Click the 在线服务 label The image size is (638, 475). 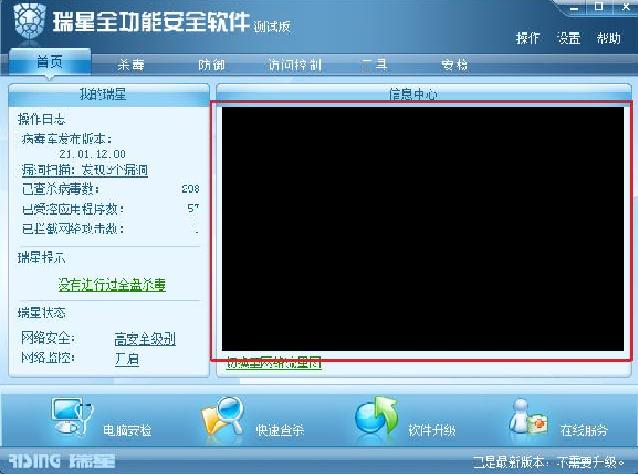click(584, 430)
